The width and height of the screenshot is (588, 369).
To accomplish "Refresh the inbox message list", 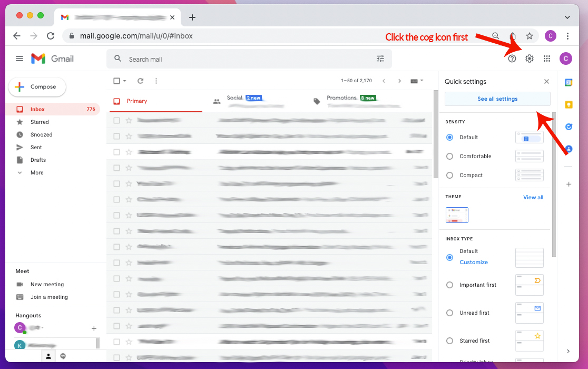I will (140, 81).
